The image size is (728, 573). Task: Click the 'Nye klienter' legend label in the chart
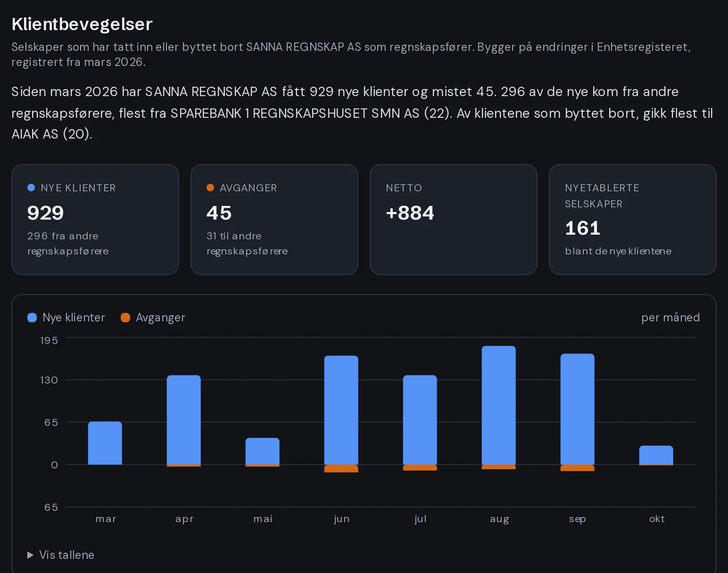point(74,318)
